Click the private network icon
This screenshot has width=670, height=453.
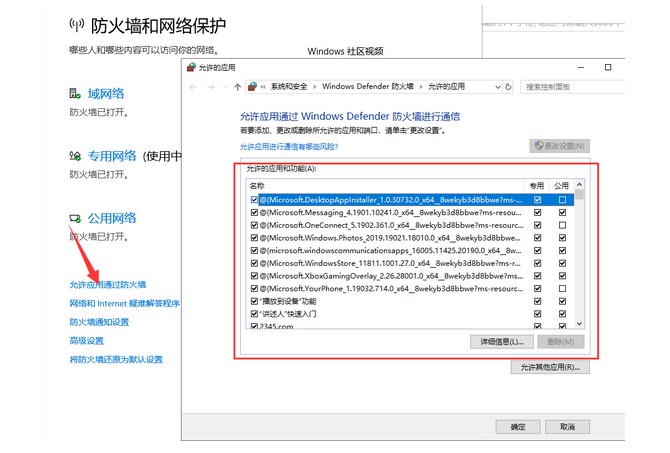click(75, 156)
